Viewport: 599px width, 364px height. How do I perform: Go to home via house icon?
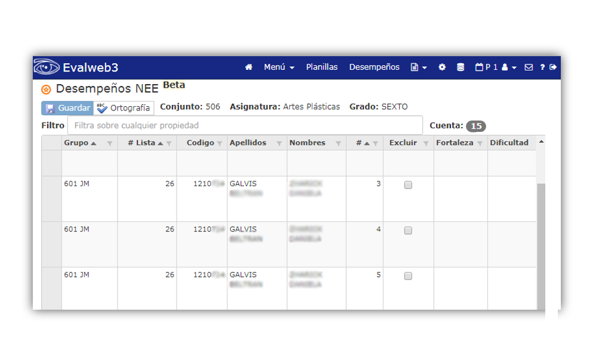[x=249, y=67]
